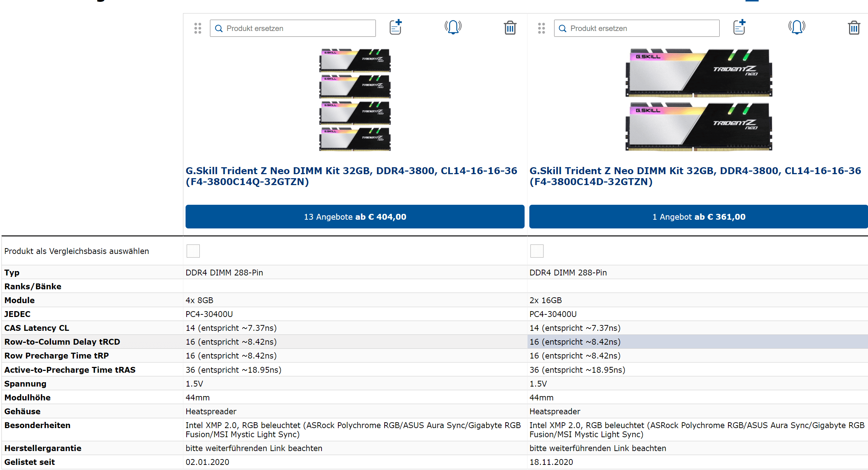Open '1 Angebot ab € 361,00' button
Viewport: 868px width, 470px height.
tap(698, 217)
